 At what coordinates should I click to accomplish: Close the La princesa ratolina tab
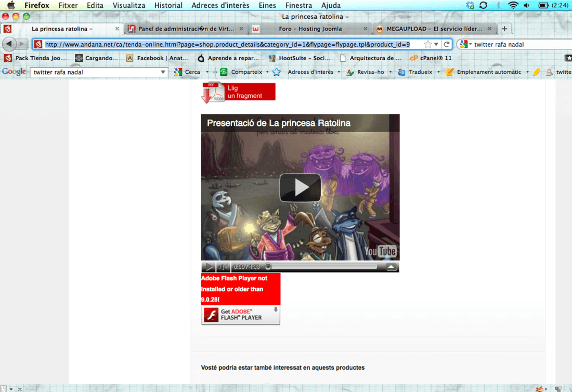click(x=117, y=29)
